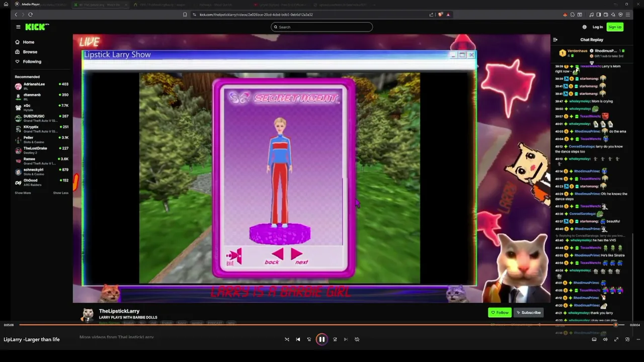Viewport: 644px width, 362px height.
Task: Open TheLostDrake recommended channel
Action: [42, 150]
